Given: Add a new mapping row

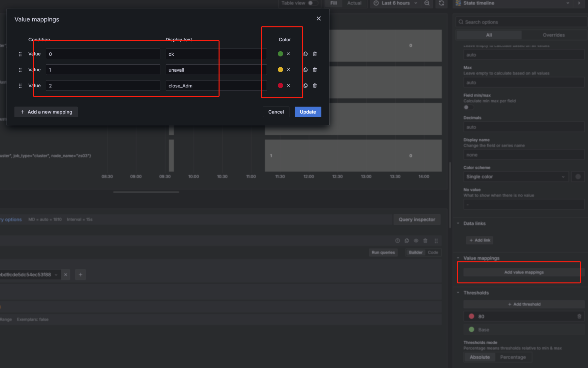Looking at the screenshot, I should coord(46,112).
